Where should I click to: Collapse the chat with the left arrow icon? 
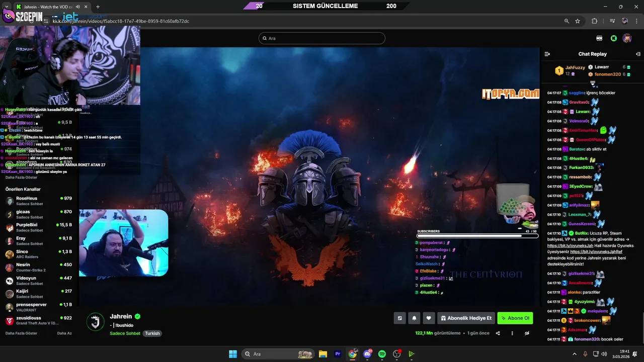pos(547,54)
